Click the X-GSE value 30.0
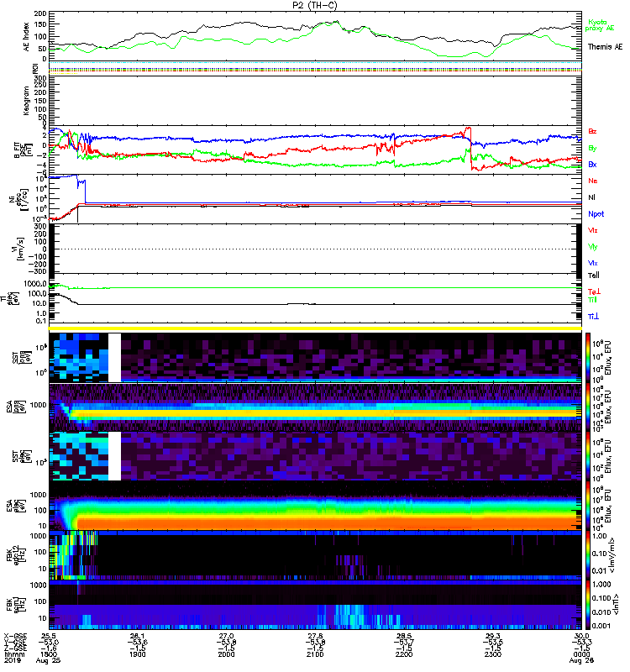Viewport: 630px width, 672px height. click(x=581, y=636)
